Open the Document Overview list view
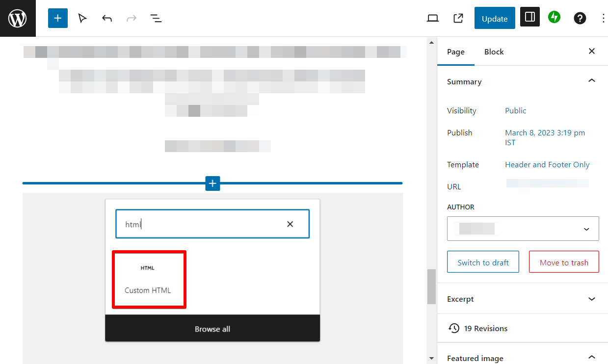This screenshot has height=364, width=608. pyautogui.click(x=156, y=18)
